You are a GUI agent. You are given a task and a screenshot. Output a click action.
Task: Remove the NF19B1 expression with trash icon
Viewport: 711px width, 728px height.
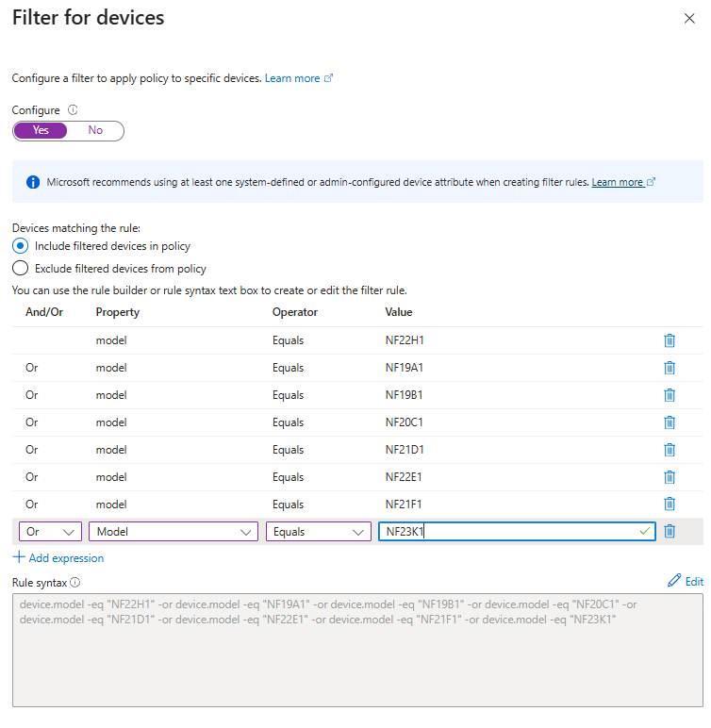670,395
